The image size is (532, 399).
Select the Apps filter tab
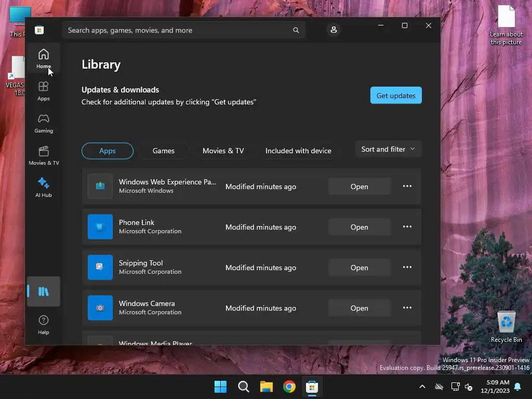click(108, 151)
